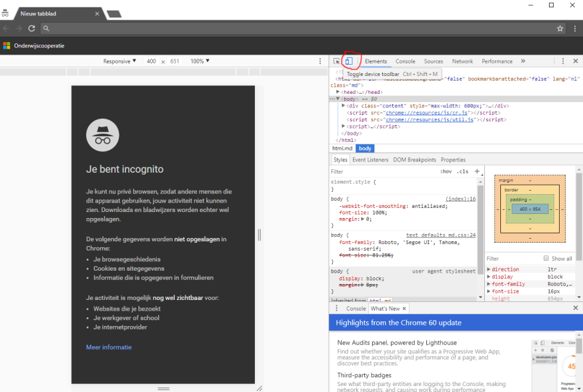Open the Properties pane tab
The height and width of the screenshot is (392, 583).
coord(453,160)
